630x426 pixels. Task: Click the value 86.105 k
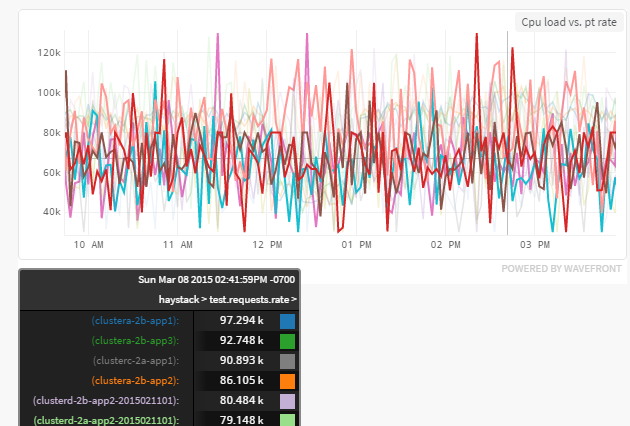[x=241, y=380]
